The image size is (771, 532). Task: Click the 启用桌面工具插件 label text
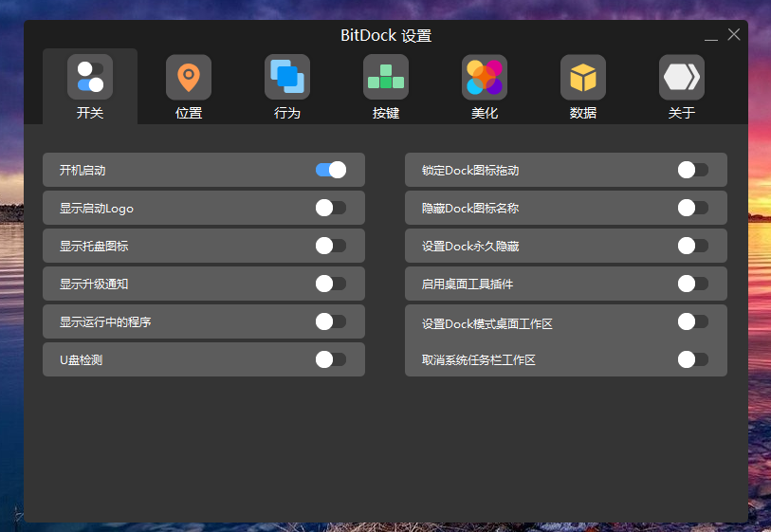coord(468,284)
